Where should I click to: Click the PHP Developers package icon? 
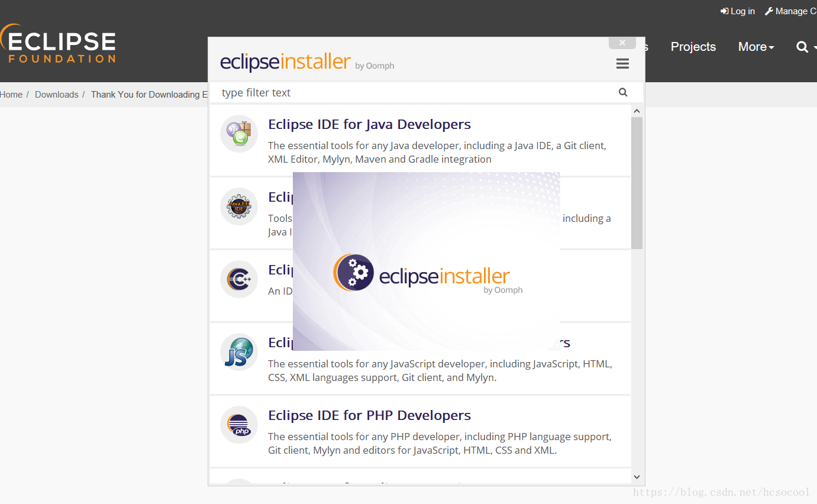pos(239,425)
